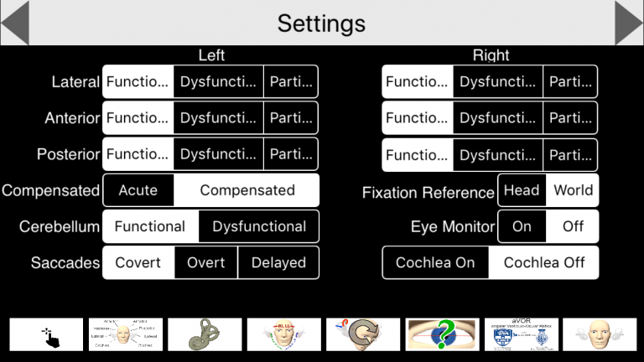Image resolution: width=644 pixels, height=362 pixels.
Task: Select the inner ear labyrinth model icon
Action: (x=205, y=334)
